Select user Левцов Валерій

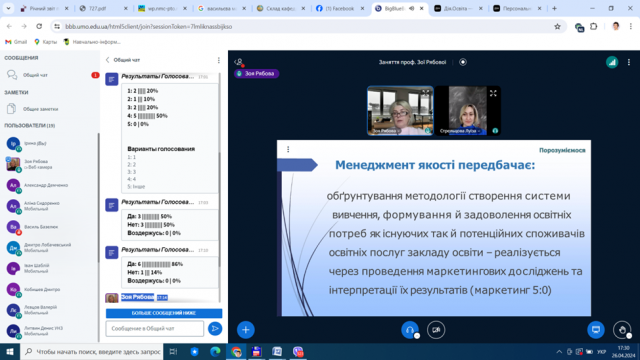click(51, 310)
